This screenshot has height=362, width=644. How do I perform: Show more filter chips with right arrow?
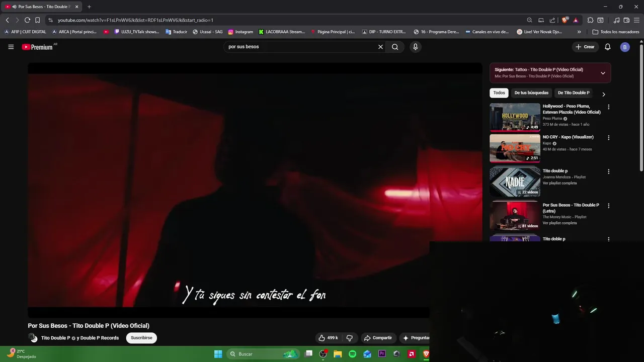point(604,94)
